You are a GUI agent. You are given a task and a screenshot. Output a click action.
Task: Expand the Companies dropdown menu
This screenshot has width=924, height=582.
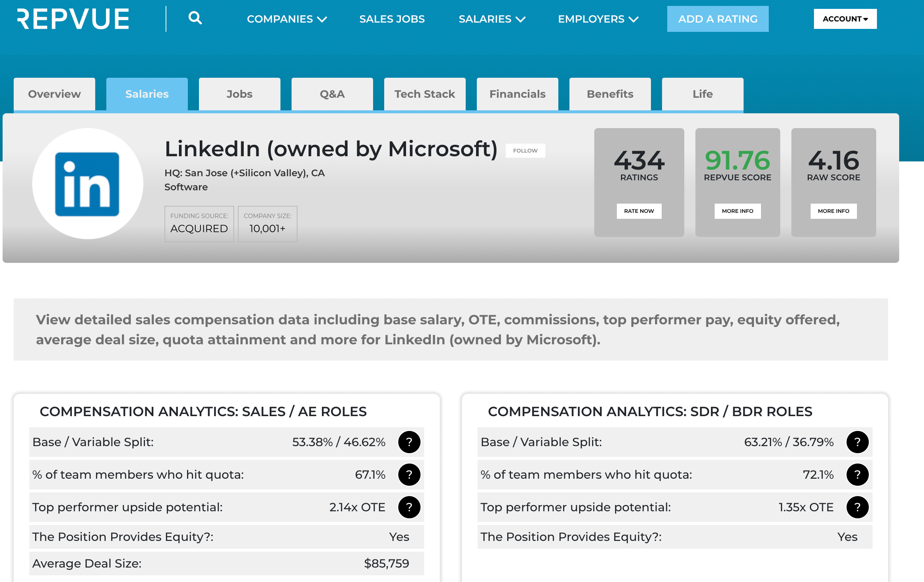click(287, 19)
